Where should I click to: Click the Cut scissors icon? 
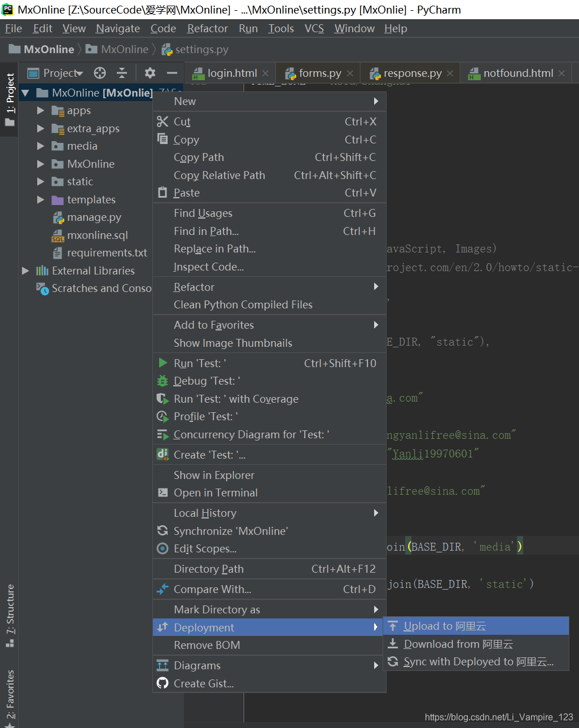tap(163, 121)
